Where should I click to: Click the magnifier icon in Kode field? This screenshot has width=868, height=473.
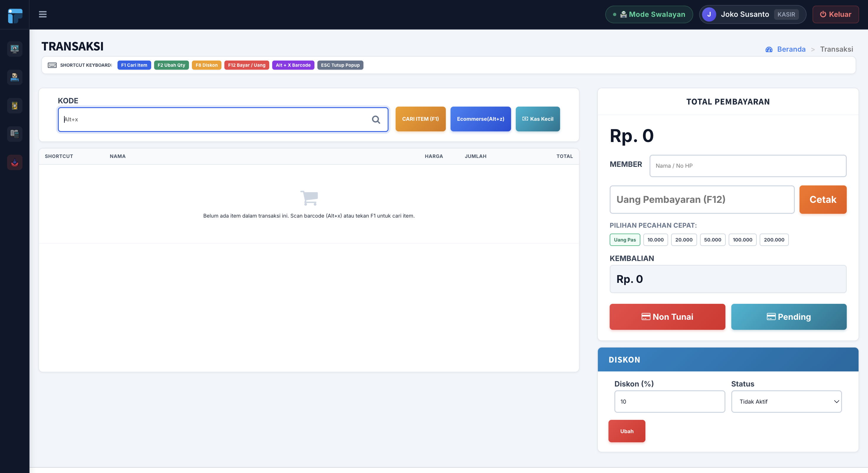tap(376, 119)
